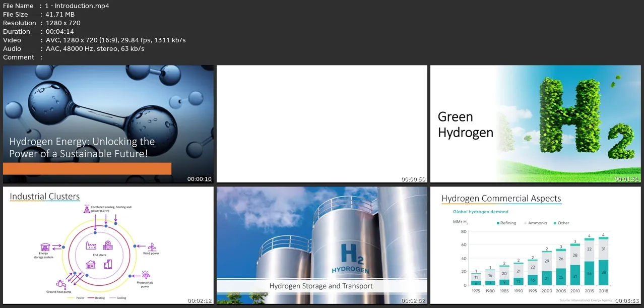Click the video codec line starting with AVC

click(x=115, y=40)
